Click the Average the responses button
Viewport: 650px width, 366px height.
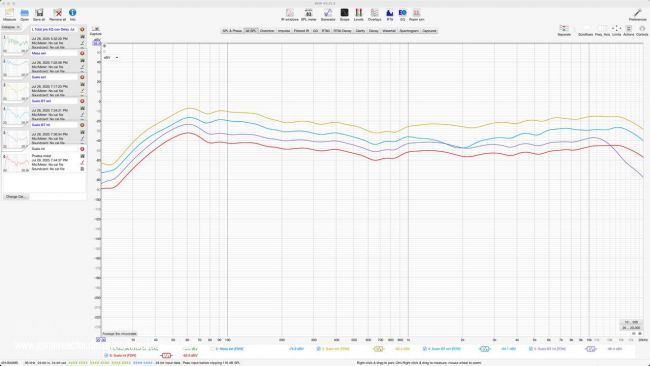(119, 334)
